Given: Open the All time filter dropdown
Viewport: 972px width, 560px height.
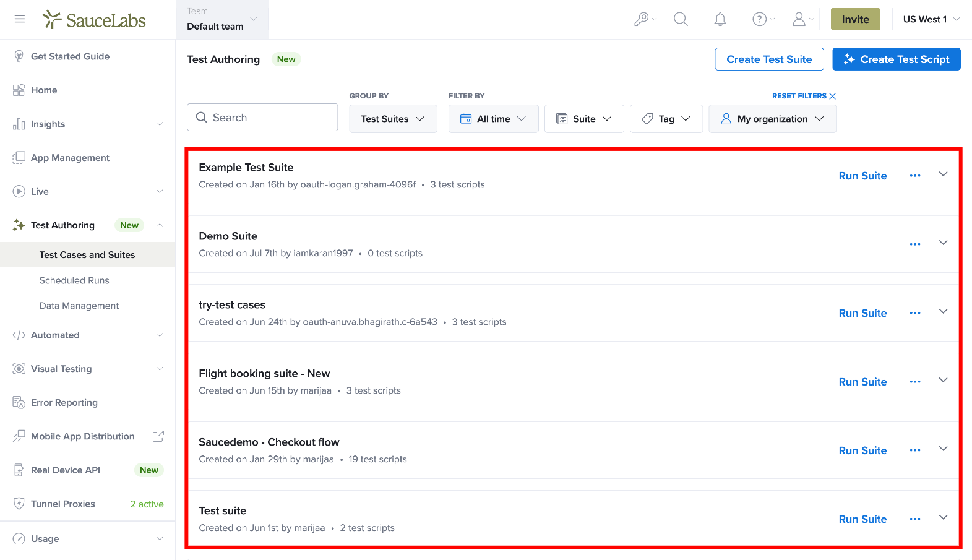Looking at the screenshot, I should (493, 119).
